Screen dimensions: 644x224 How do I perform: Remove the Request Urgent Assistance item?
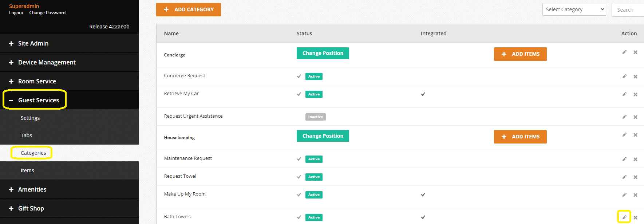(x=635, y=117)
